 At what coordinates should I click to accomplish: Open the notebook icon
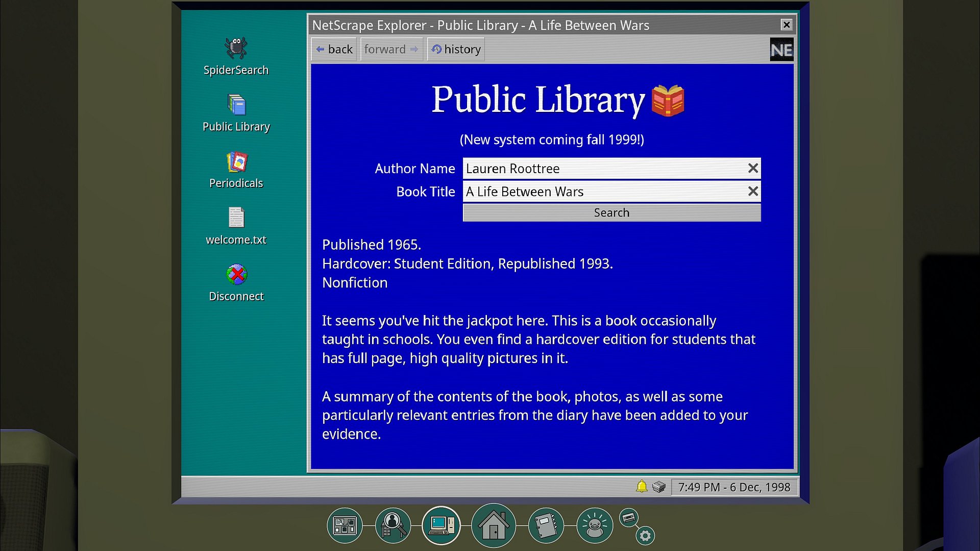[545, 525]
